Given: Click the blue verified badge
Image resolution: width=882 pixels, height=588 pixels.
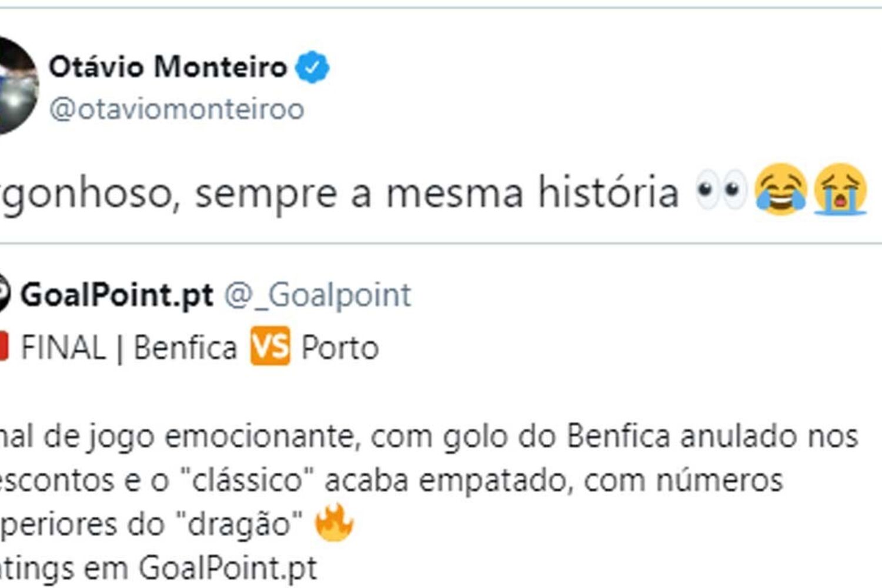Looking at the screenshot, I should [x=312, y=67].
